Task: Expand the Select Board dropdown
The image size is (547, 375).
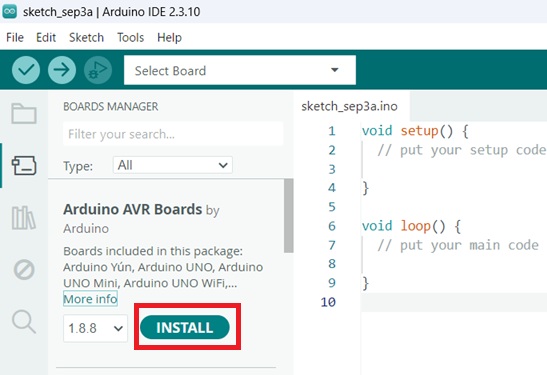Action: pos(240,70)
